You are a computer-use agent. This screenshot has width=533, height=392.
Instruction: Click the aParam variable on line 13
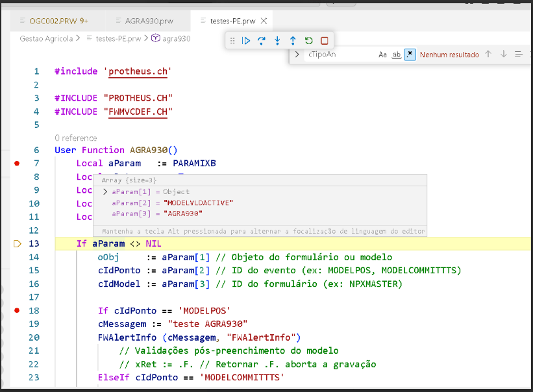coord(108,243)
